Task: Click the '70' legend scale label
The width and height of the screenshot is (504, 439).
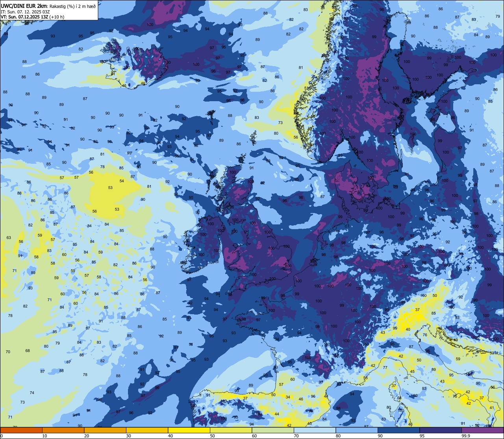Action: coord(296,436)
